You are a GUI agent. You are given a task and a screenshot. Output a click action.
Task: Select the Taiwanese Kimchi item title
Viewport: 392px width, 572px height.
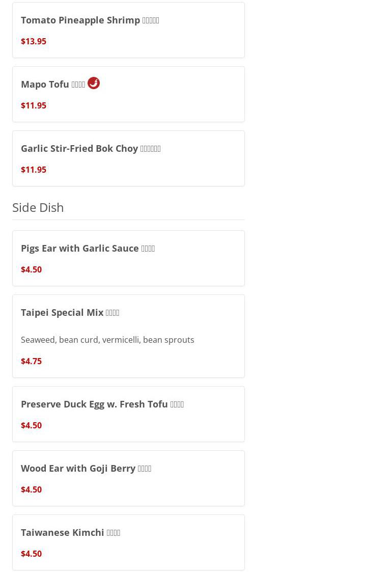coord(63,533)
